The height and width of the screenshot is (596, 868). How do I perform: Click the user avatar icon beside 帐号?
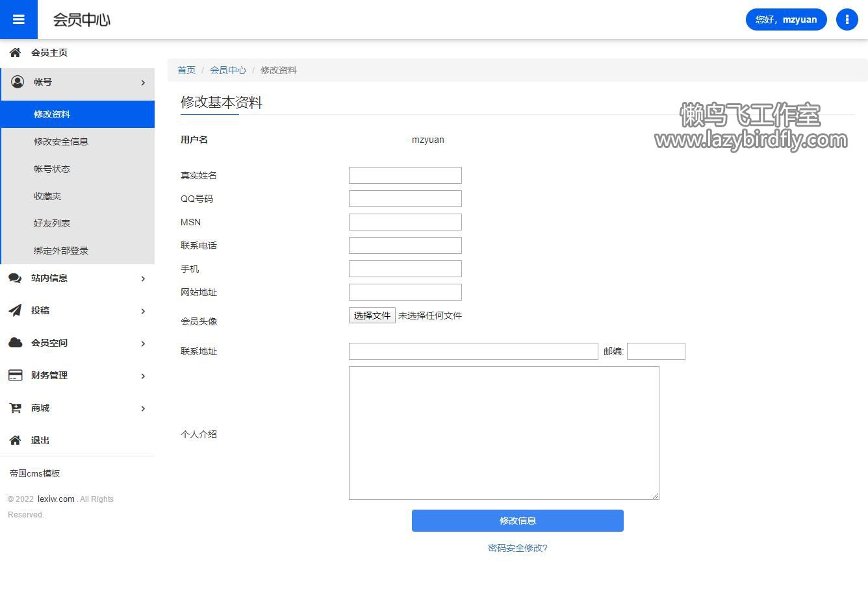(x=18, y=82)
